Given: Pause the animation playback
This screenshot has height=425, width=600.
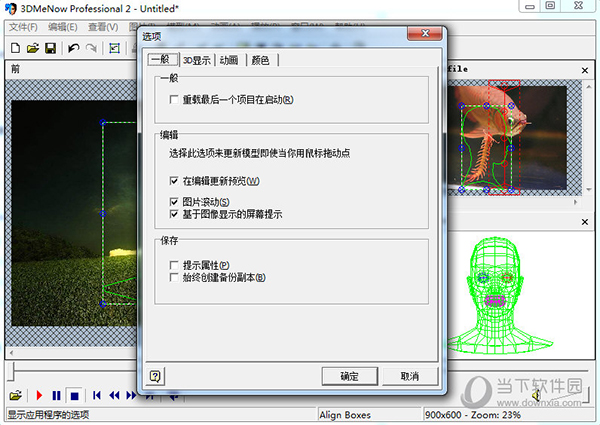Looking at the screenshot, I should click(56, 395).
